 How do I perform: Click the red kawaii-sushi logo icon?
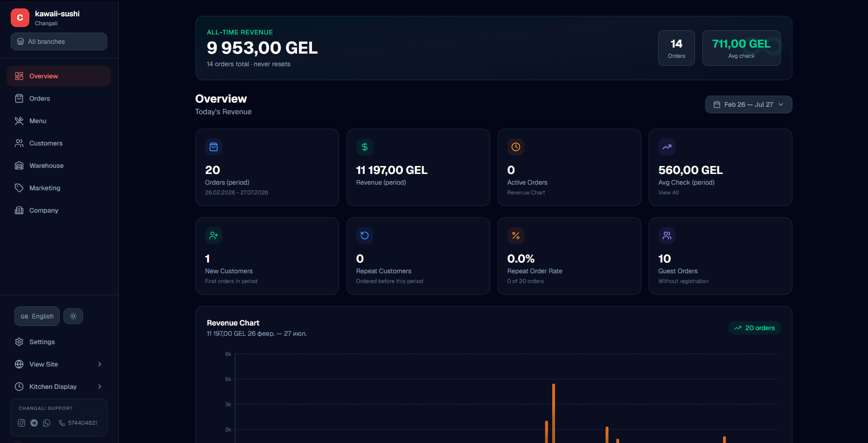pos(20,18)
